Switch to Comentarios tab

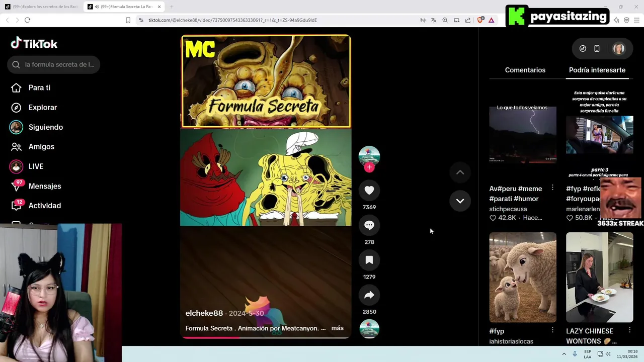click(x=525, y=70)
